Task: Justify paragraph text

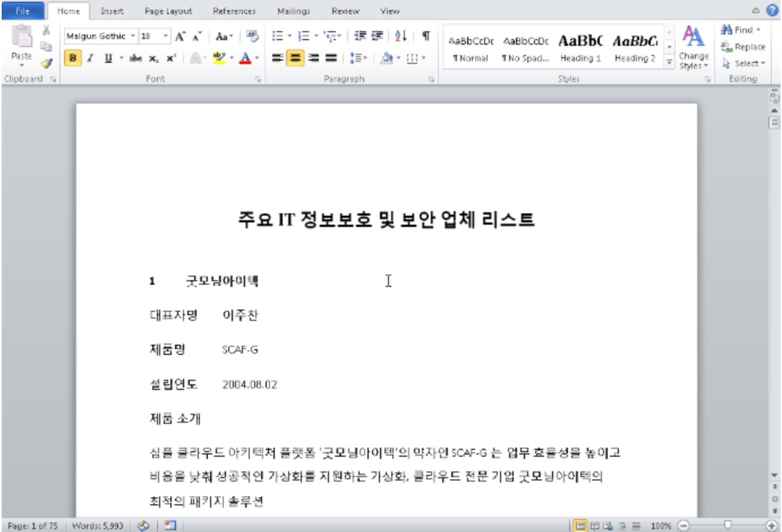Action: [x=331, y=58]
